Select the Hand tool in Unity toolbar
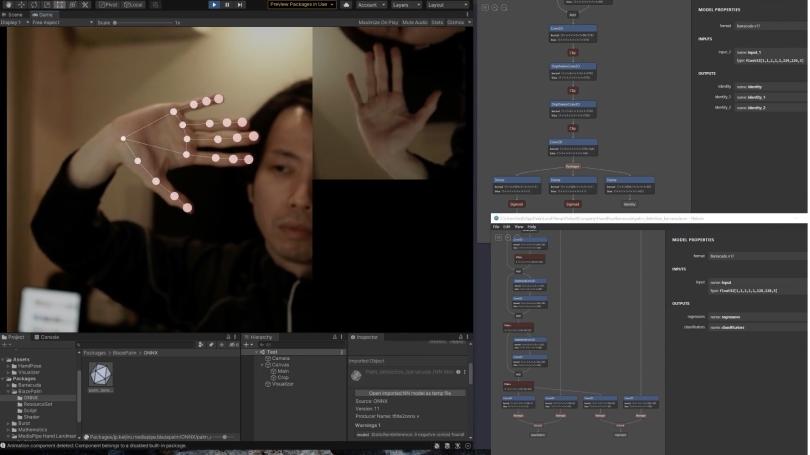The height and width of the screenshot is (455, 810). [8, 5]
